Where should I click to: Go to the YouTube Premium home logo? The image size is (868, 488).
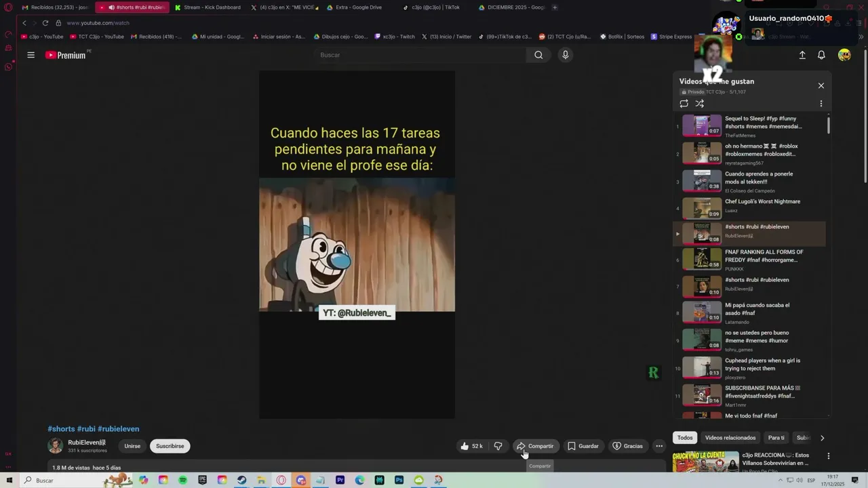coord(66,55)
